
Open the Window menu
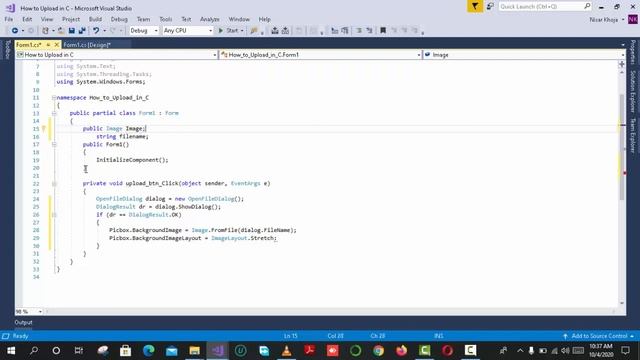239,19
